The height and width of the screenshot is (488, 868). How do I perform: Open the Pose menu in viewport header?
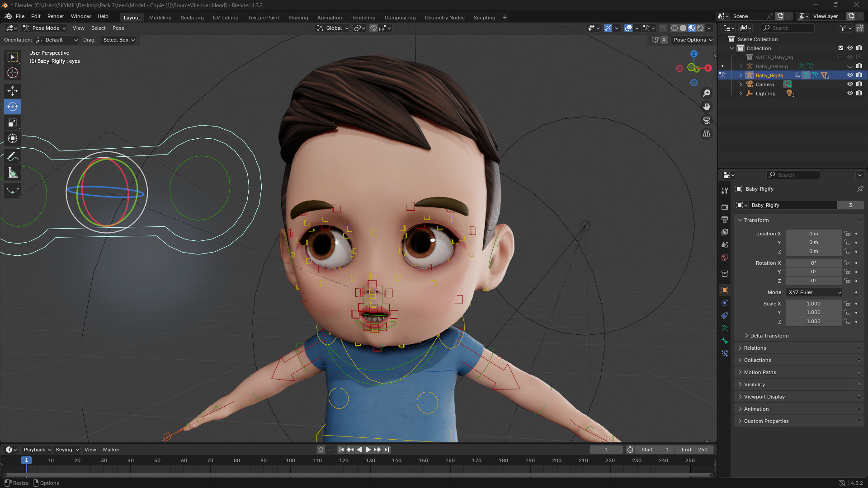118,28
